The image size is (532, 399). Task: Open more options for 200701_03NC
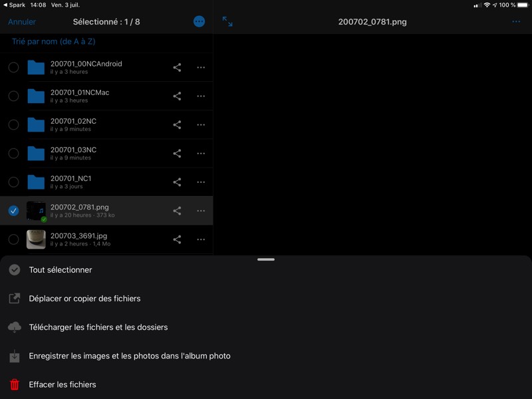pyautogui.click(x=201, y=153)
